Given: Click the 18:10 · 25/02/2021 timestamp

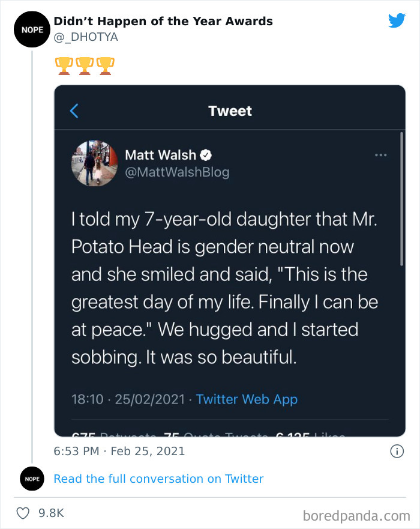Looking at the screenshot, I should point(128,399).
